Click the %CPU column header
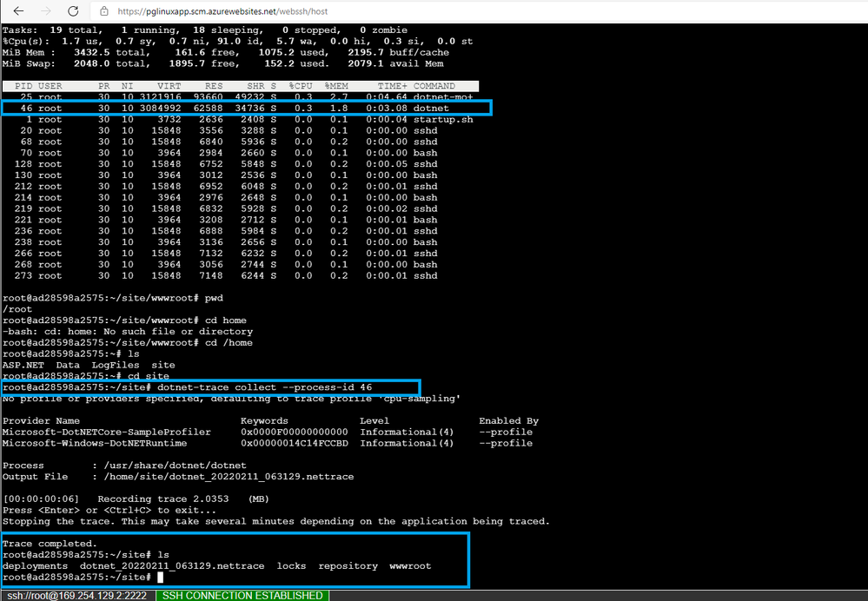Screen dimensions: 868x601 point(301,86)
